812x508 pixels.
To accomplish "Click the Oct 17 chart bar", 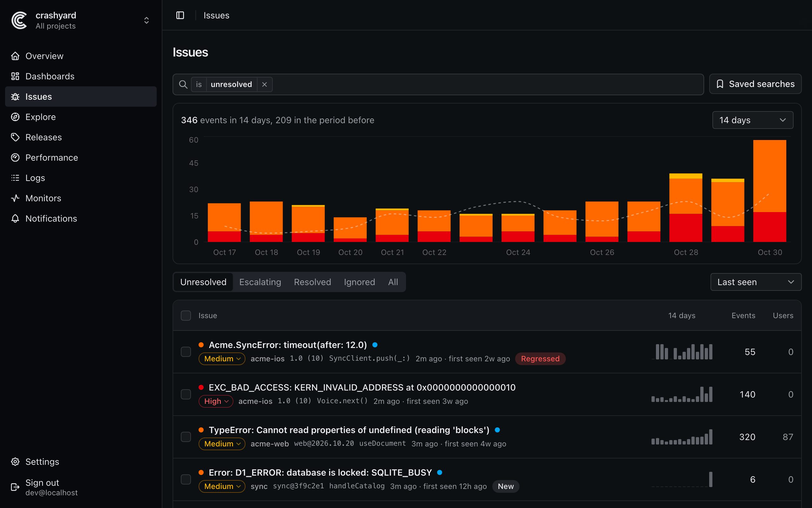I will pos(224,223).
